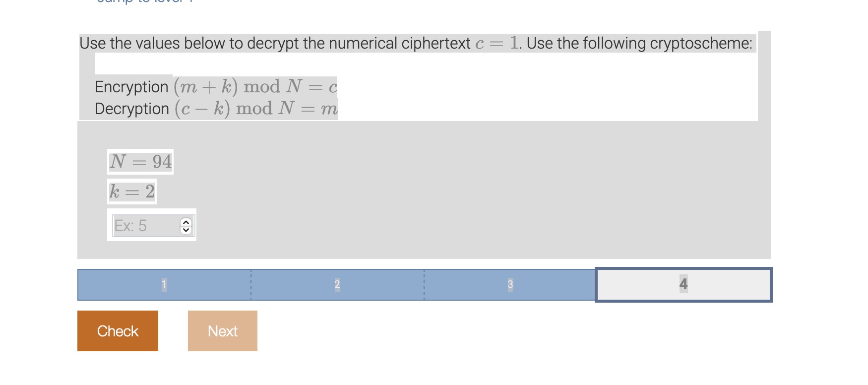Jump to level 1 via the progress bar
Image resolution: width=868 pixels, height=385 pixels.
164,284
